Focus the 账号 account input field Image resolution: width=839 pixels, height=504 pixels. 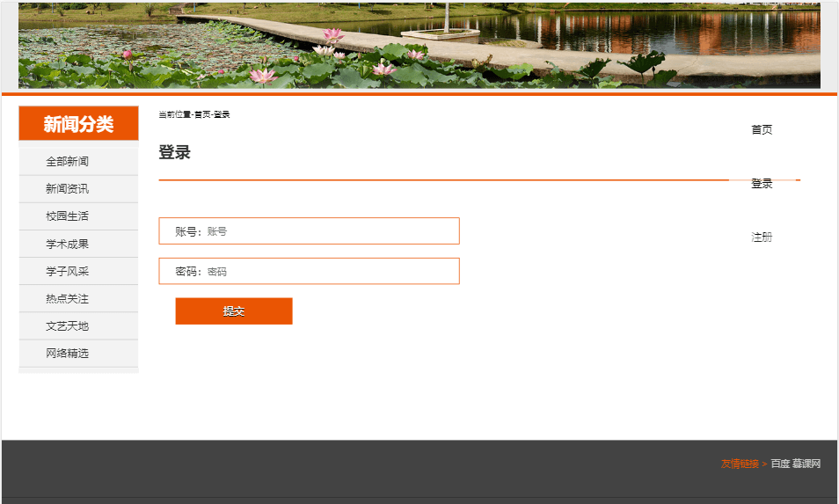(330, 231)
